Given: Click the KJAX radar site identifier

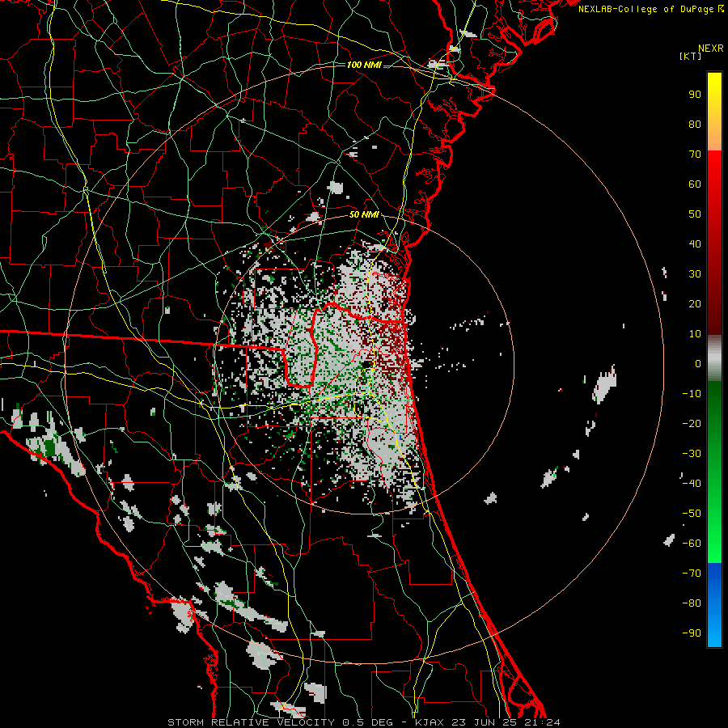Looking at the screenshot, I should (430, 722).
